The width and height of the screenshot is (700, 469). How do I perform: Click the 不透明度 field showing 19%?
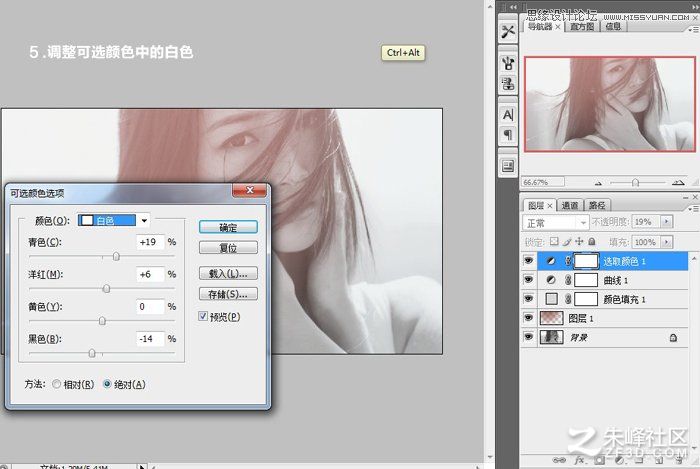[x=646, y=222]
